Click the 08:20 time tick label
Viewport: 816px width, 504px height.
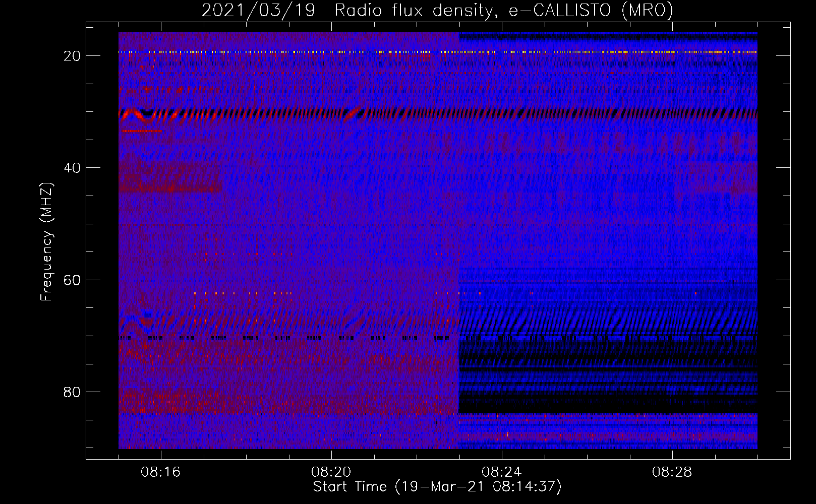[x=331, y=472]
